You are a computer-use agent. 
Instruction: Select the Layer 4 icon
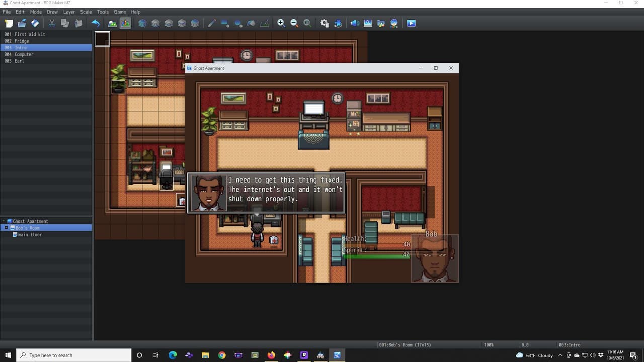pos(195,23)
